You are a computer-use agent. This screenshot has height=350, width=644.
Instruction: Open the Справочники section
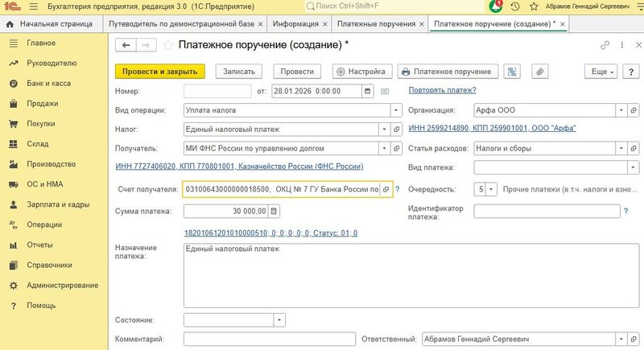pyautogui.click(x=49, y=265)
